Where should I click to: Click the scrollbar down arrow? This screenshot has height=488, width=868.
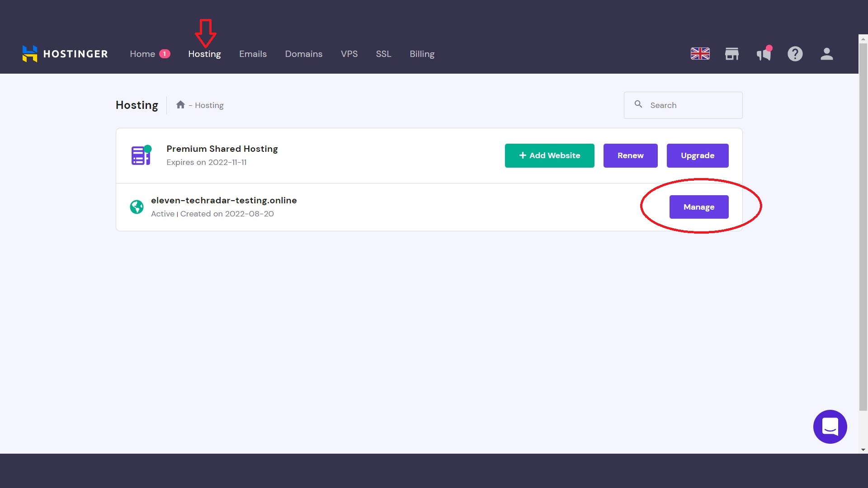[x=863, y=450]
